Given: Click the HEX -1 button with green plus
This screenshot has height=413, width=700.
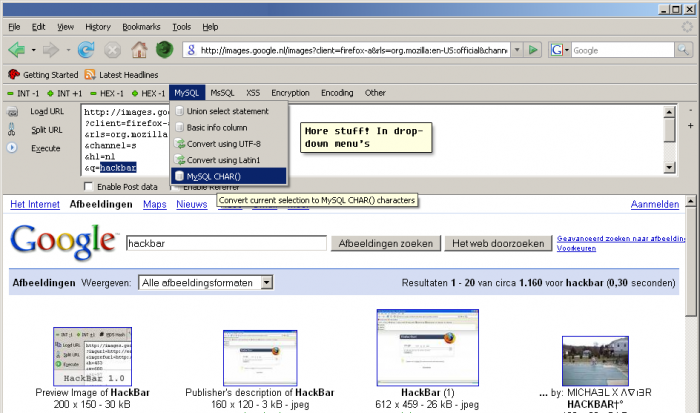Looking at the screenshot, I should [x=148, y=93].
